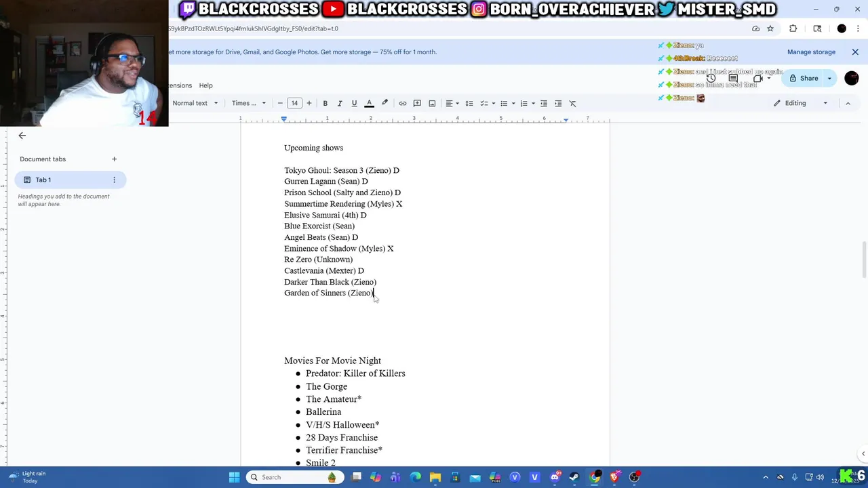Clear formatting with the toolbar icon
Image resolution: width=868 pixels, height=488 pixels.
pos(573,103)
